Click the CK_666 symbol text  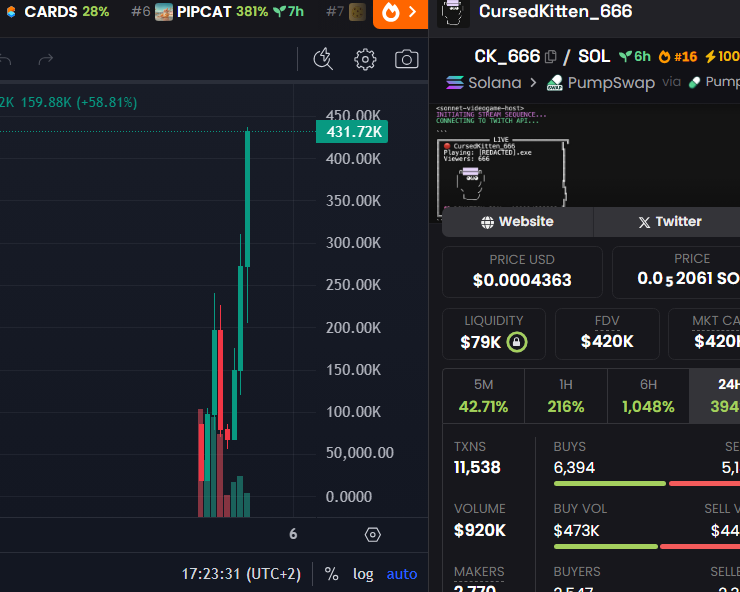pyautogui.click(x=507, y=57)
